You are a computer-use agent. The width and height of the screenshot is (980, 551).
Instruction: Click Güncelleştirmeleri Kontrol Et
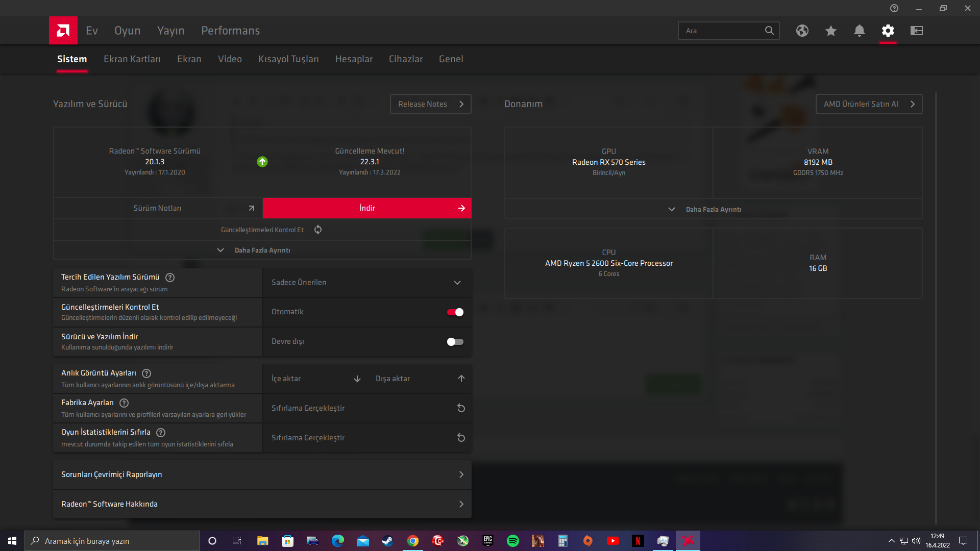[262, 230]
